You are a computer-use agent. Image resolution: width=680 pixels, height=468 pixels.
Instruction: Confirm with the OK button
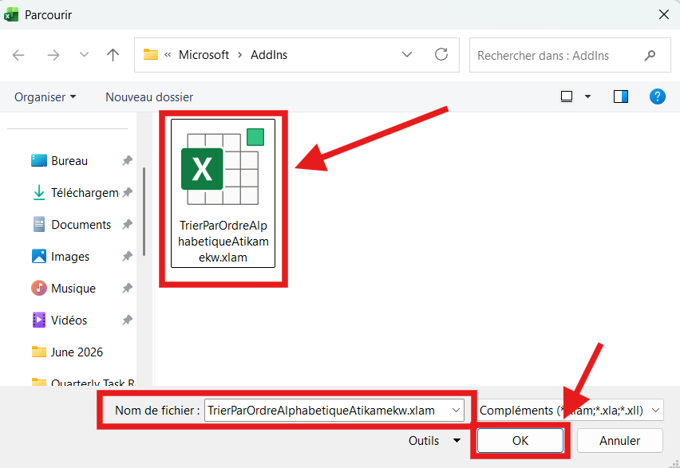pyautogui.click(x=520, y=441)
